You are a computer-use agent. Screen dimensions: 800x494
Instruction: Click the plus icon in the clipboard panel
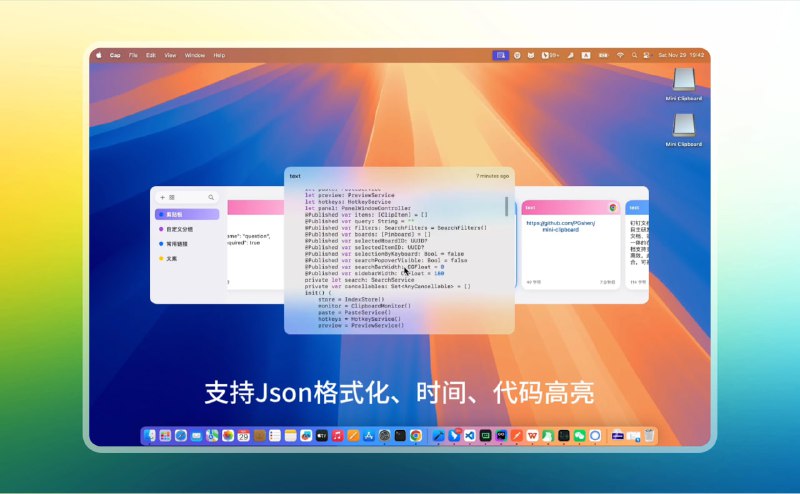(x=162, y=197)
